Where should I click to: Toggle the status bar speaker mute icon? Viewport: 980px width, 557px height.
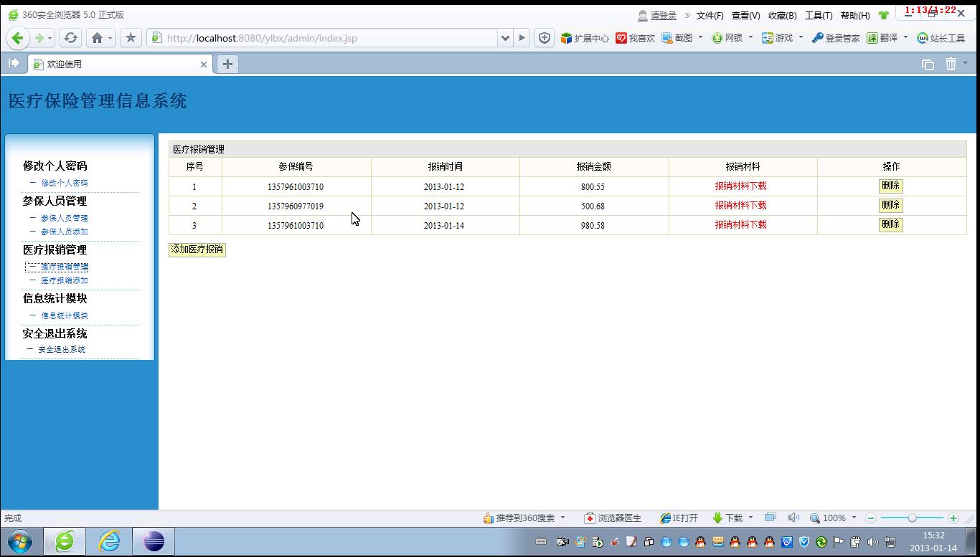[x=793, y=518]
